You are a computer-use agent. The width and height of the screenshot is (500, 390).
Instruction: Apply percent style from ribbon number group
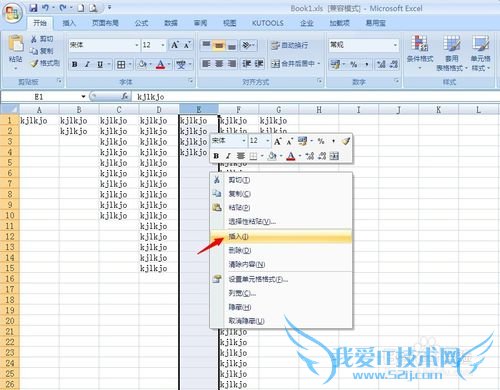pyautogui.click(x=354, y=64)
